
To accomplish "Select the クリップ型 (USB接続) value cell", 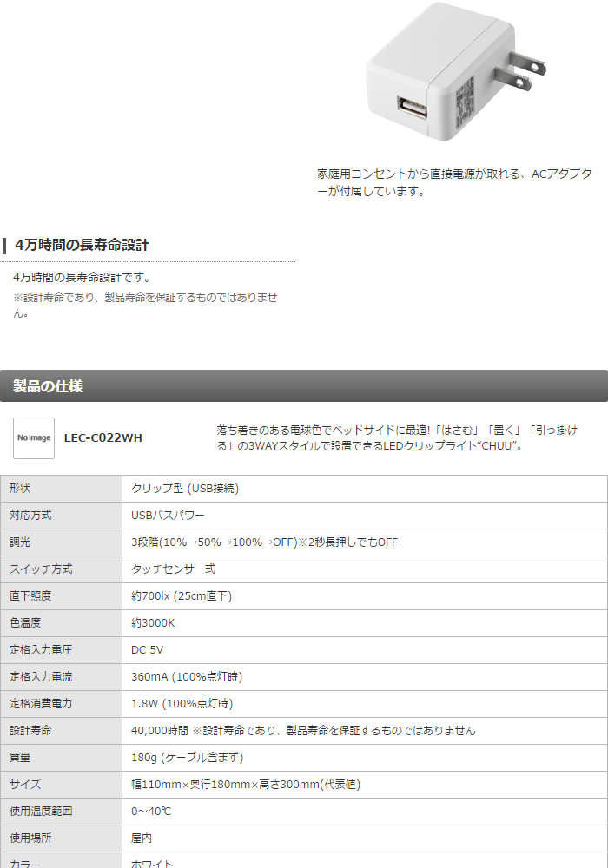I will point(185,489).
